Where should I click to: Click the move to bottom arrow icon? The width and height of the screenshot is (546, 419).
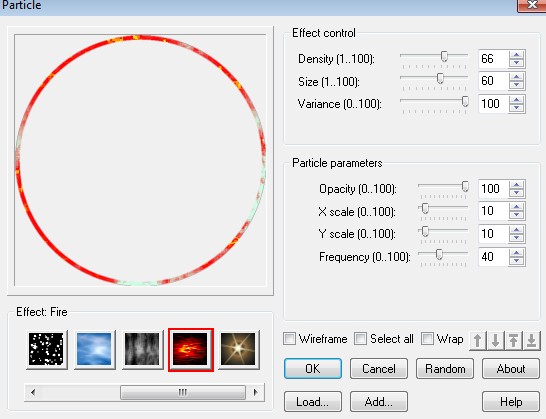pos(531,340)
